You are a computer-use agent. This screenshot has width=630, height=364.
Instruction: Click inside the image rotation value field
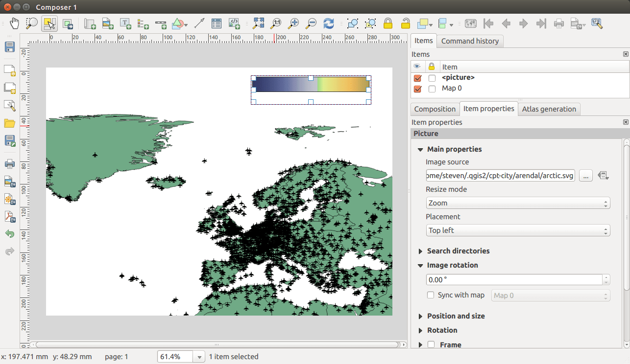tap(509, 279)
